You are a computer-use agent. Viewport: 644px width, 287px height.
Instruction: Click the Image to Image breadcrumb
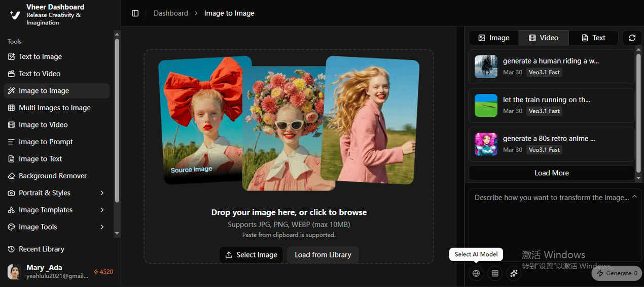click(x=229, y=13)
